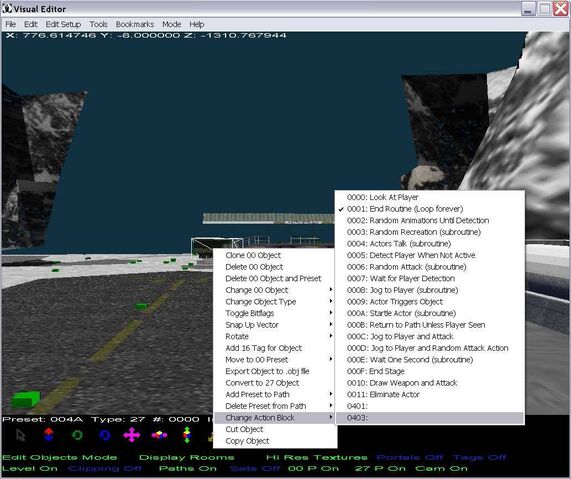Viewport: 571px width, 479px height.
Task: Choose Export Object to .obj file
Action: pos(274,372)
